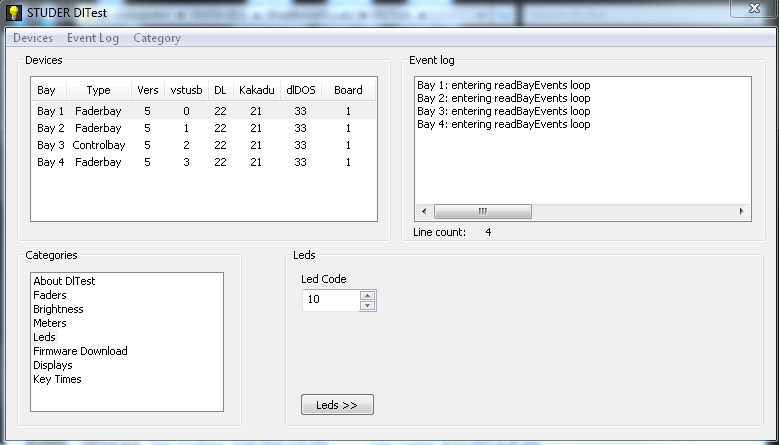The image size is (779, 445).
Task: Click the dlDOS column header
Action: [301, 90]
